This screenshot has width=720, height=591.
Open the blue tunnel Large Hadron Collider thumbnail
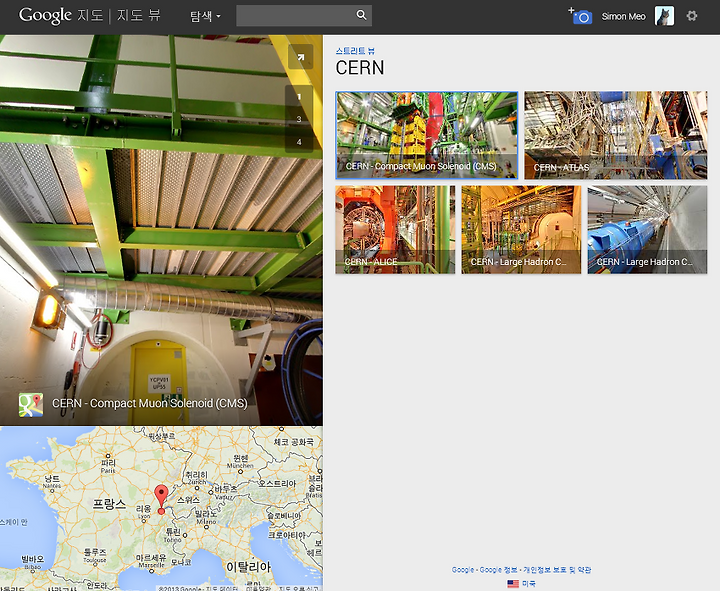click(x=647, y=230)
